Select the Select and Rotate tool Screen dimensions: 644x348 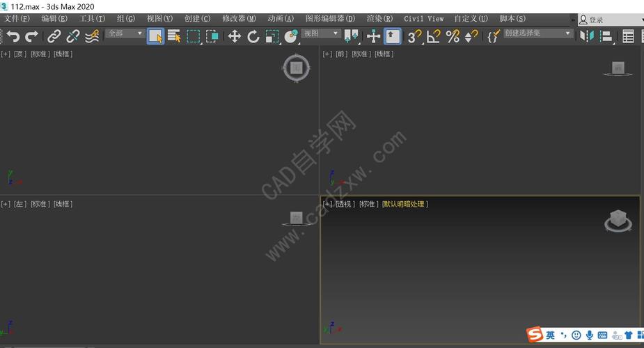253,36
